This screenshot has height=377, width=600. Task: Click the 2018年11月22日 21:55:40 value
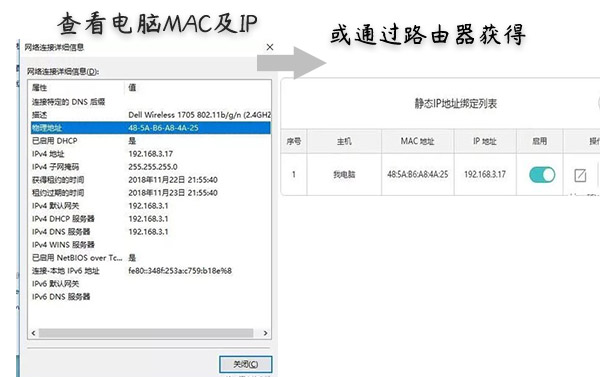[x=173, y=180]
